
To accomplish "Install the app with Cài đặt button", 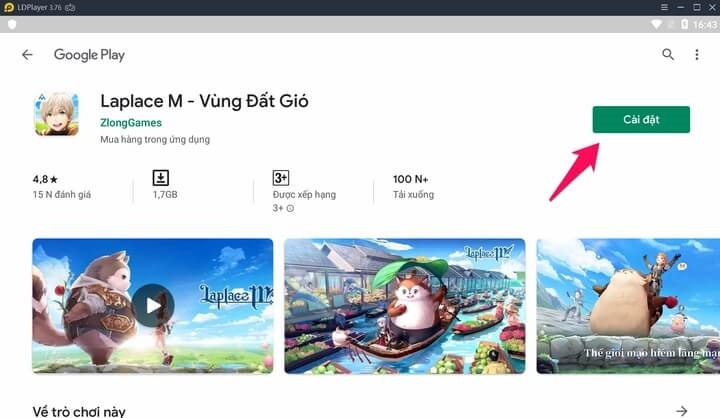I will (x=641, y=119).
